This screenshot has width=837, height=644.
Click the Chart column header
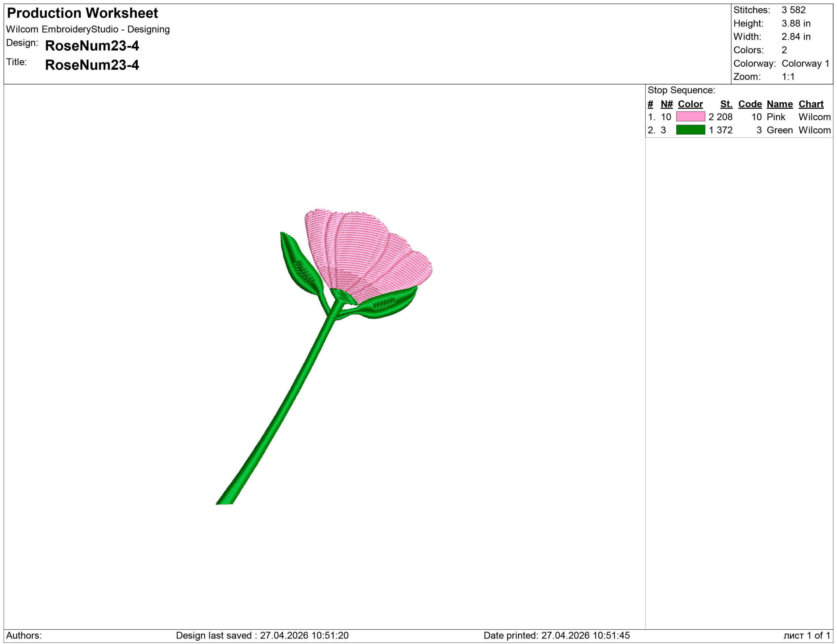point(811,104)
